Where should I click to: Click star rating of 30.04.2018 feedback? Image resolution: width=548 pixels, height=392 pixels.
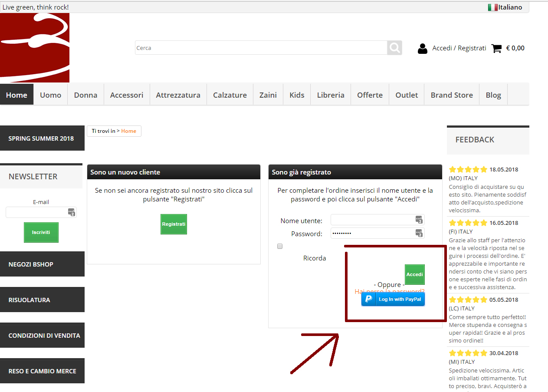pos(468,353)
